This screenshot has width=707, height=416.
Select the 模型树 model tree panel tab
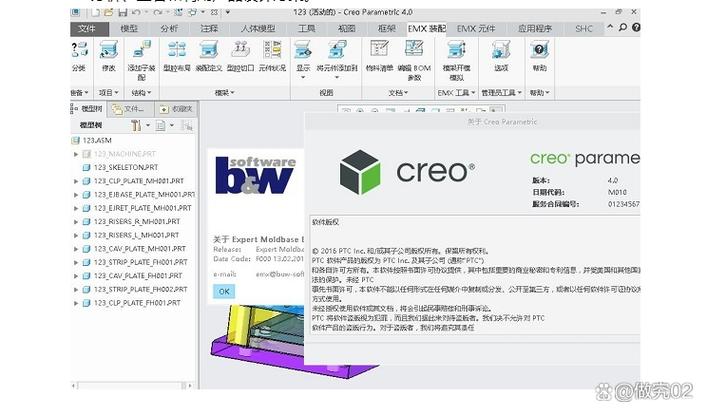89,109
